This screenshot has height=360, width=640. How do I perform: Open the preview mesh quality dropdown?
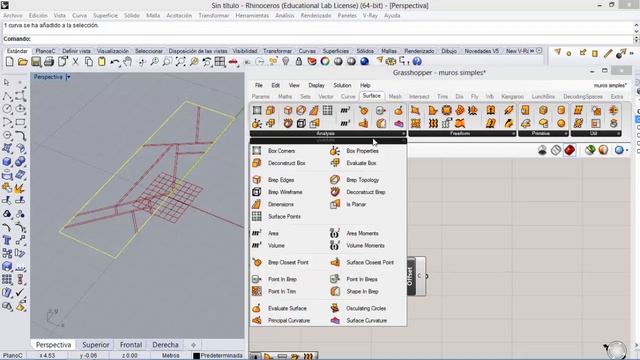(x=627, y=151)
